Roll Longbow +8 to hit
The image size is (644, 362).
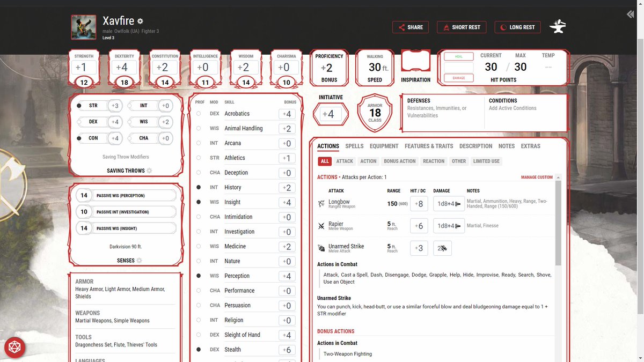[419, 204]
